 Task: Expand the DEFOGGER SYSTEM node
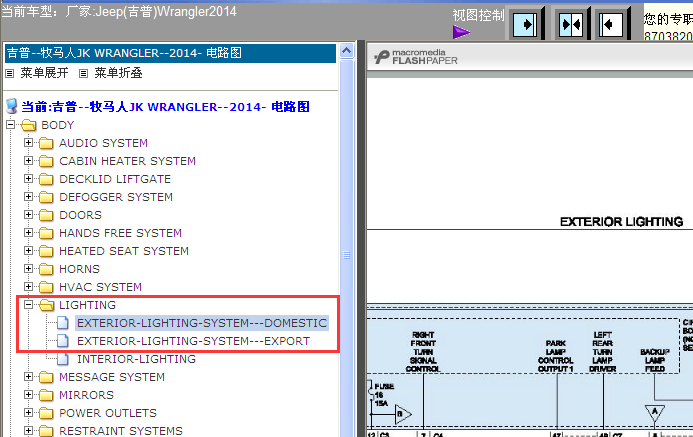(x=28, y=197)
